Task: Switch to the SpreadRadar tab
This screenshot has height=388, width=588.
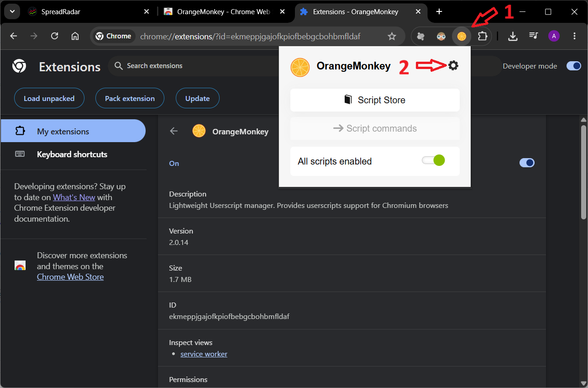Action: click(x=89, y=12)
